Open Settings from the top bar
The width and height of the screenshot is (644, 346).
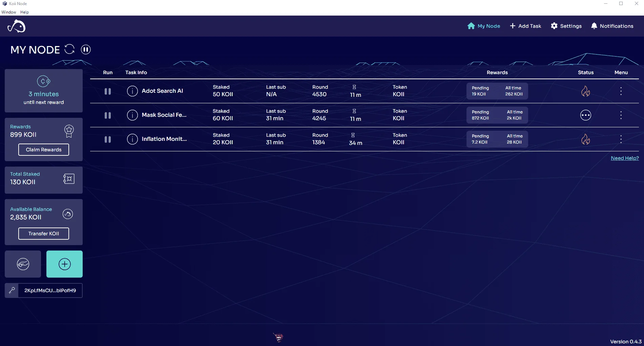click(566, 26)
